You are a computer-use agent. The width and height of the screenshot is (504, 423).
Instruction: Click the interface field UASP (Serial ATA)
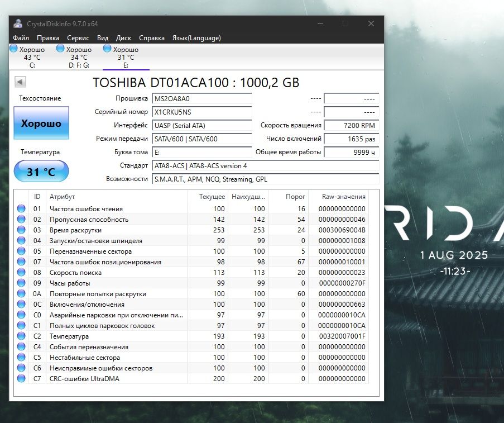pos(202,126)
